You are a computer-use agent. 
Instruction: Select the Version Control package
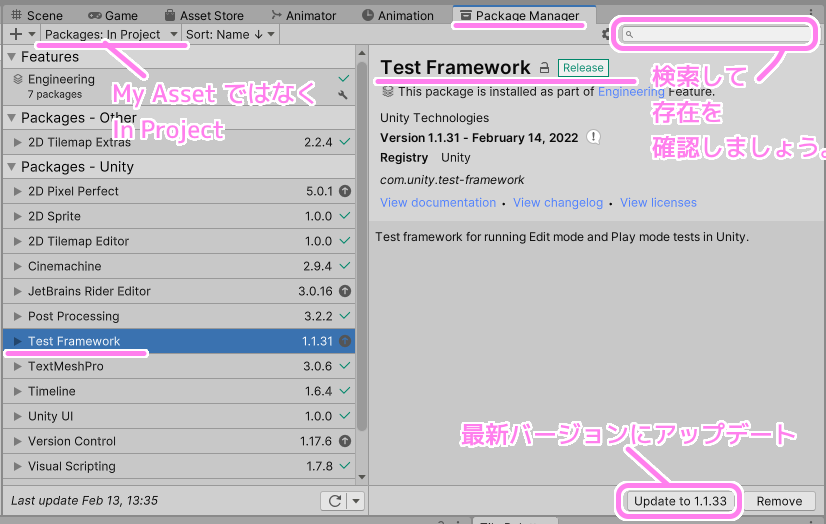[179, 441]
